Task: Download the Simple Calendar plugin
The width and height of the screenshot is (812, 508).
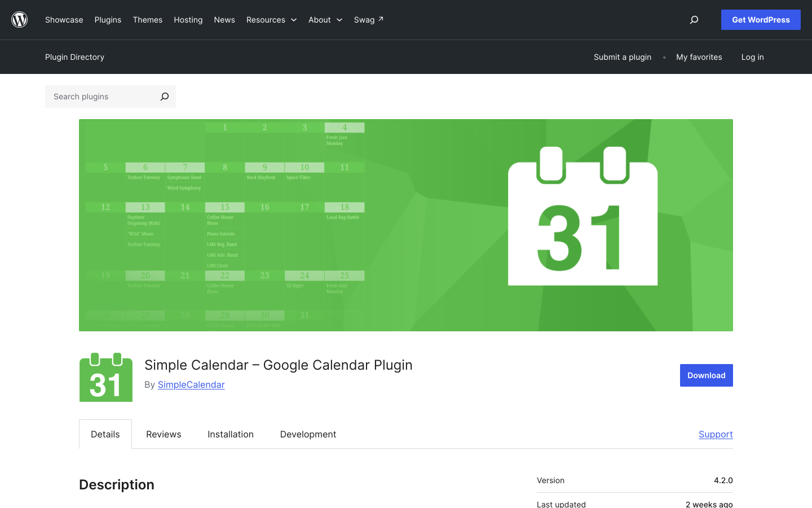Action: pos(707,375)
